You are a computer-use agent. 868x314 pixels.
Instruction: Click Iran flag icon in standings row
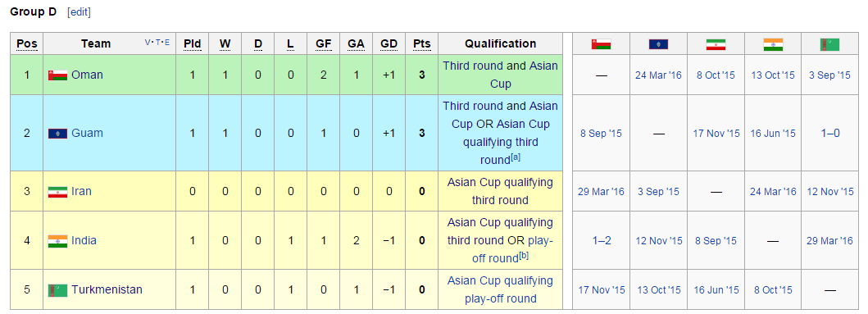click(57, 192)
